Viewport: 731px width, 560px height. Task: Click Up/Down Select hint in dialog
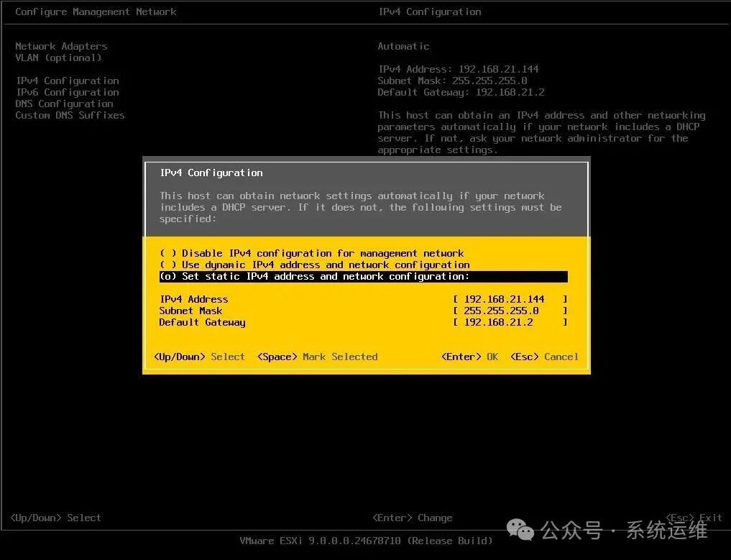200,357
